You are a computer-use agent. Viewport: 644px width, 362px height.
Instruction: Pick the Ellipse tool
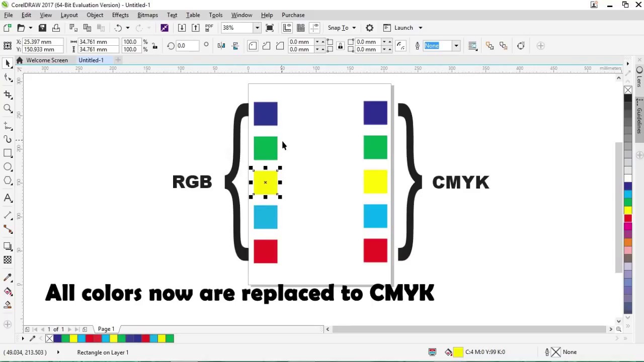[x=8, y=167]
